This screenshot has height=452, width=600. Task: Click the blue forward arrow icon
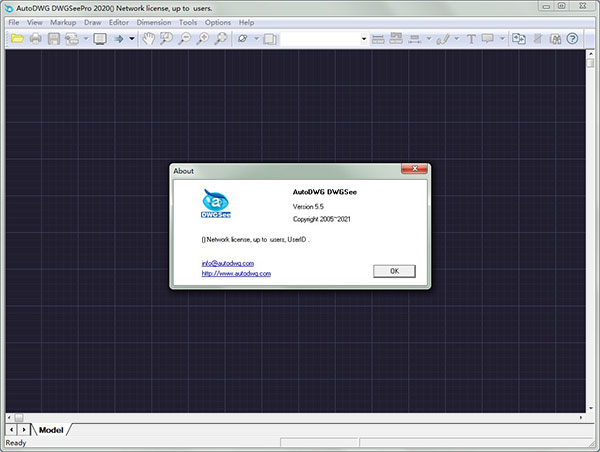[x=119, y=39]
